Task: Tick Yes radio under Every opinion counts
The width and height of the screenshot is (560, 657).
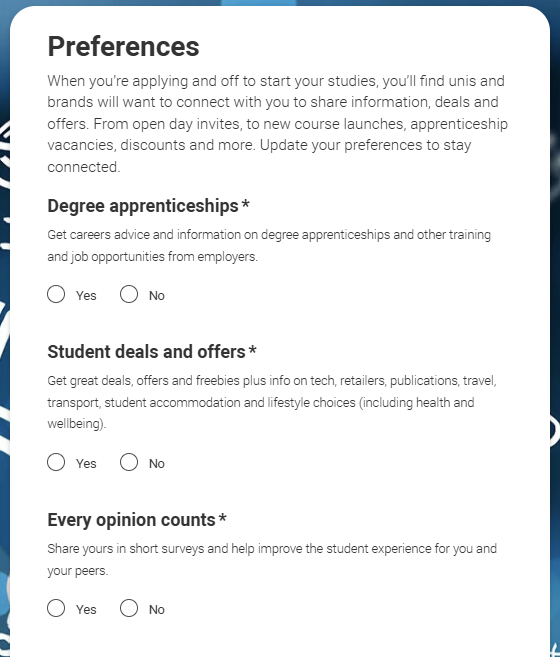Action: pos(56,608)
